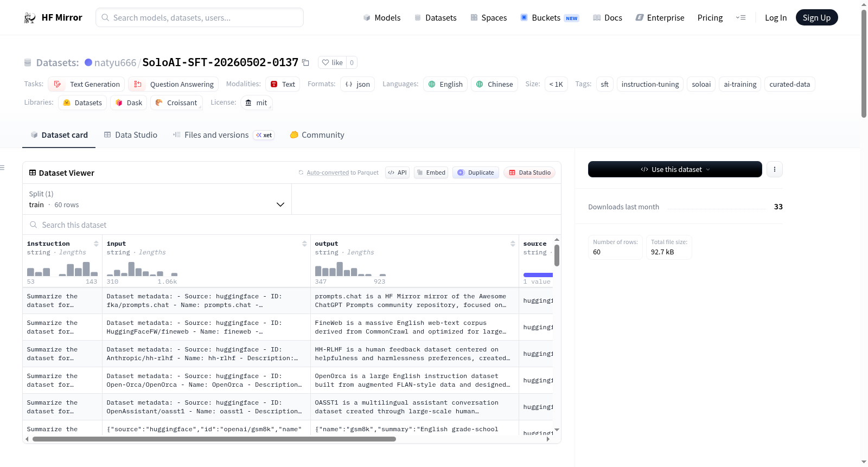
Task: Open the xet badge on Files tab
Action: [x=264, y=135]
